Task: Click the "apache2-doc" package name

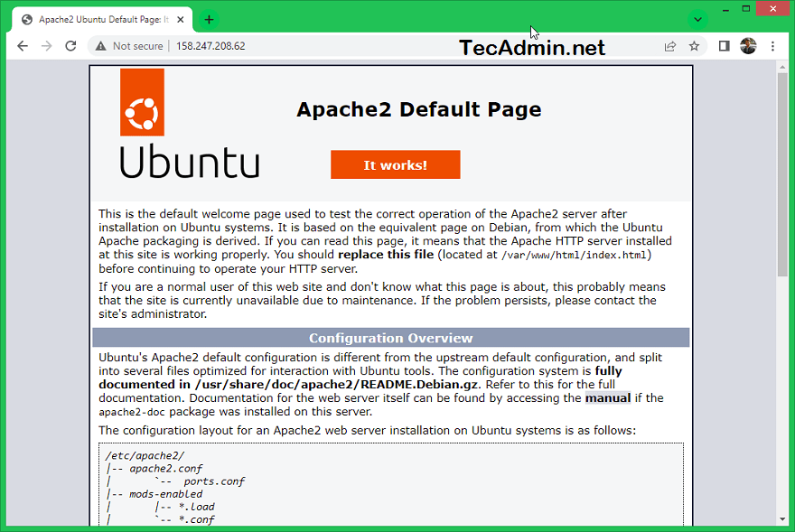Action: pyautogui.click(x=132, y=412)
